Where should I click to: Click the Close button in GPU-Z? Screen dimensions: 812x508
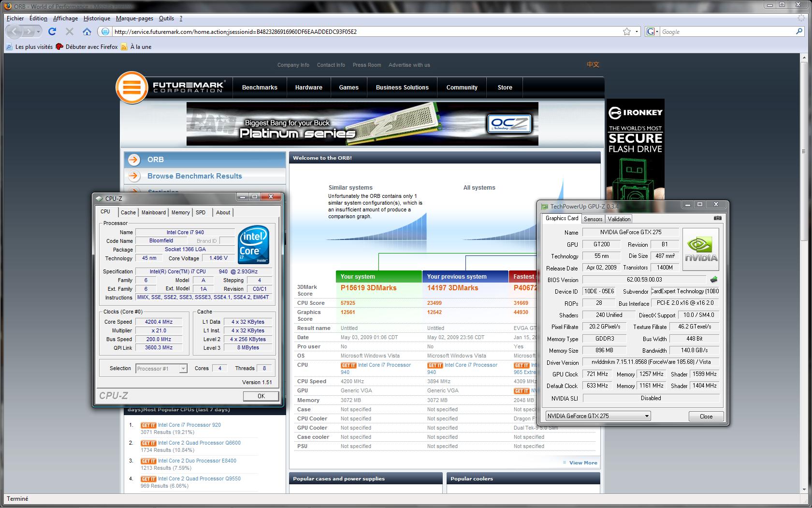point(706,416)
